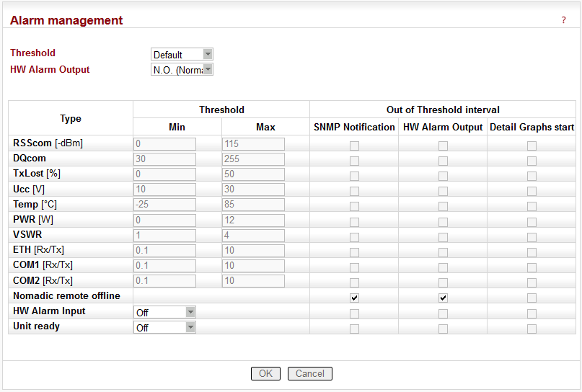The height and width of the screenshot is (392, 582).
Task: Select the VSWR Max field showing 4
Action: 253,236
